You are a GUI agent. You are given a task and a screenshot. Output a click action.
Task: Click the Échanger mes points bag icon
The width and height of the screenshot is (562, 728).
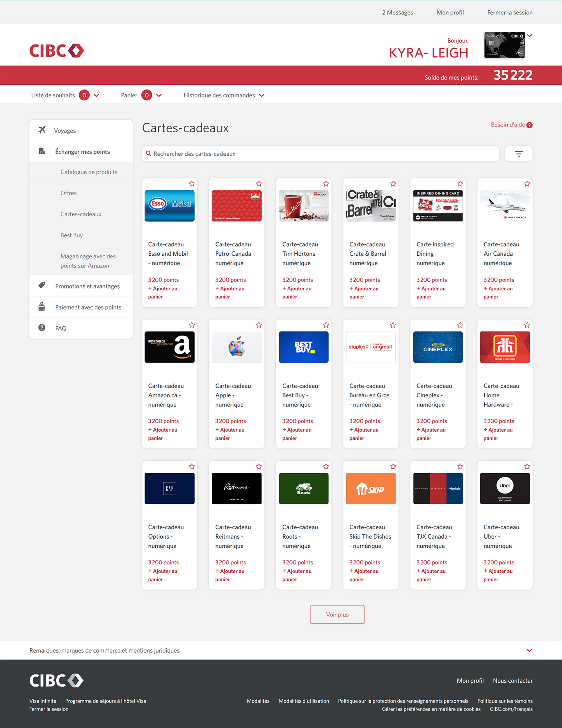pyautogui.click(x=42, y=151)
